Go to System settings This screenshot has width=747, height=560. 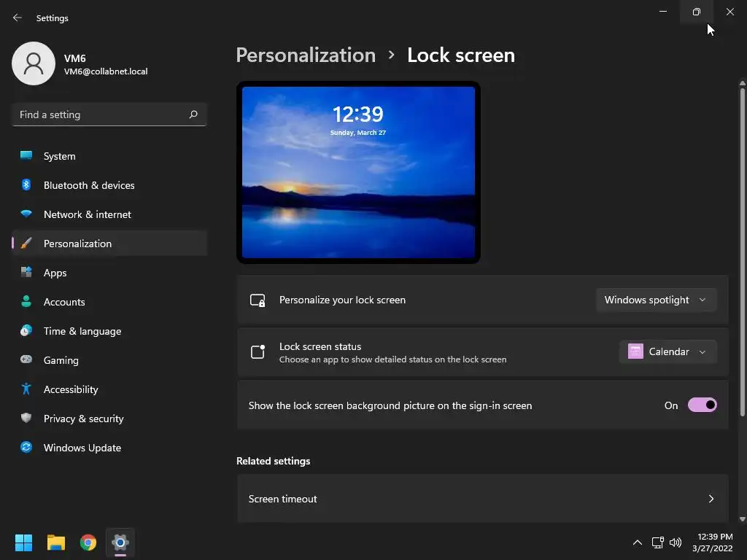[109, 156]
